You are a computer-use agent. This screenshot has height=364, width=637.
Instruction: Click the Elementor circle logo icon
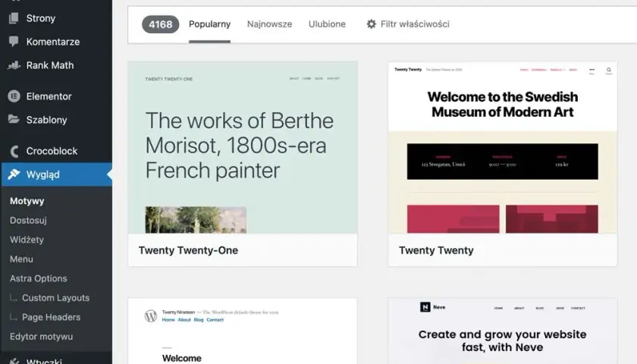[14, 96]
